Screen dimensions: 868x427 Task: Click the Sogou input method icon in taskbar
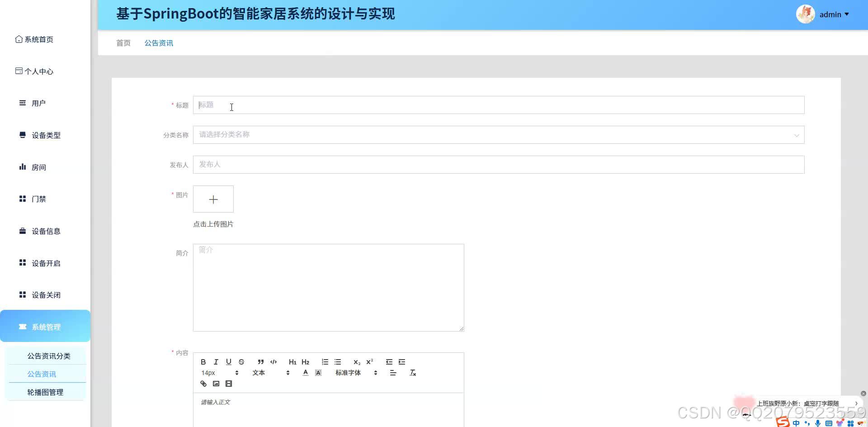point(782,423)
